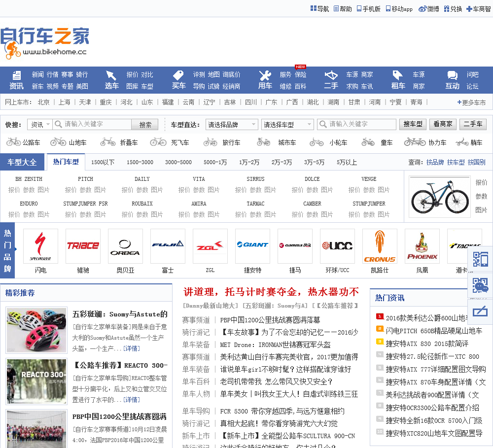493x448 pixels.
Task: Open the 移动app top bar link
Action: coord(399,9)
